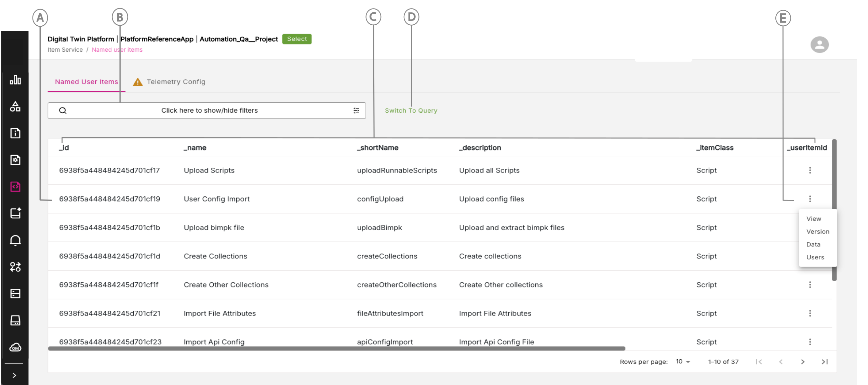The width and height of the screenshot is (868, 385).
Task: Expand the left sidebar with the arrow
Action: pos(14,375)
